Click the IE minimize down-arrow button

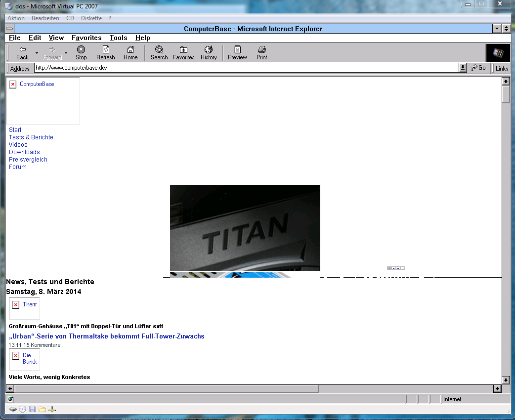(497, 29)
